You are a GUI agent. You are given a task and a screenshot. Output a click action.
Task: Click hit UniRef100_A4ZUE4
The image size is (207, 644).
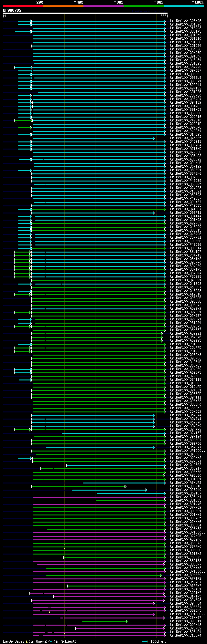coord(186,60)
